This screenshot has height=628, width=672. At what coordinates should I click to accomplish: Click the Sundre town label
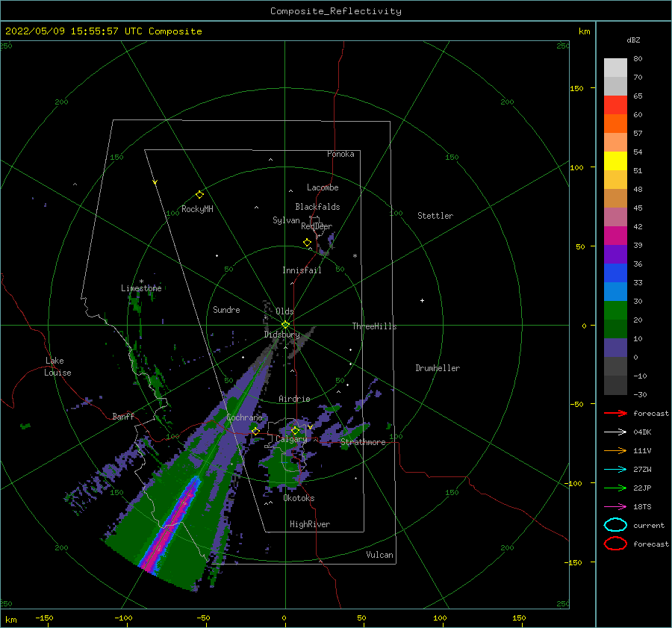[x=226, y=309]
